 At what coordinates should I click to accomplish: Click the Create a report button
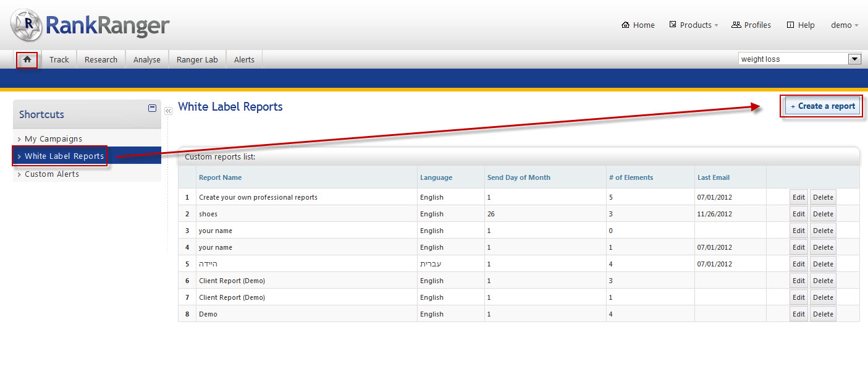pos(822,106)
